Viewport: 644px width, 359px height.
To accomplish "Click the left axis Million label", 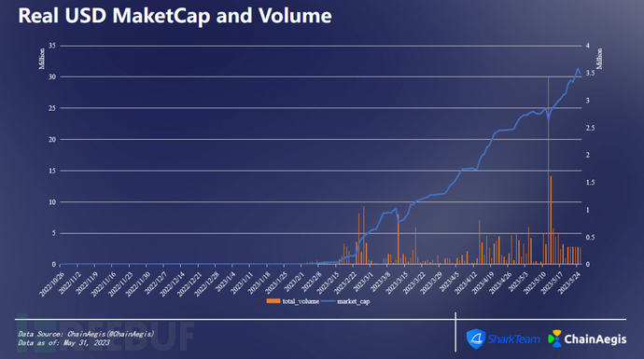I will (41, 59).
